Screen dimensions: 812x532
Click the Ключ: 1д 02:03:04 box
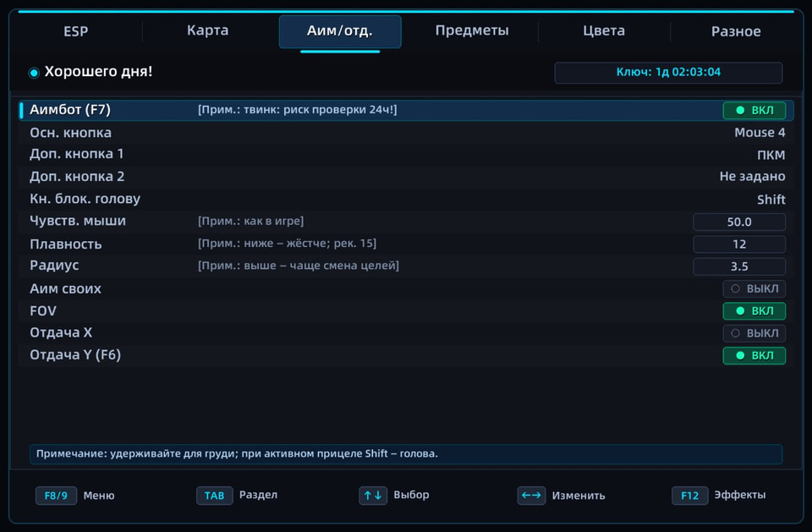tap(668, 73)
